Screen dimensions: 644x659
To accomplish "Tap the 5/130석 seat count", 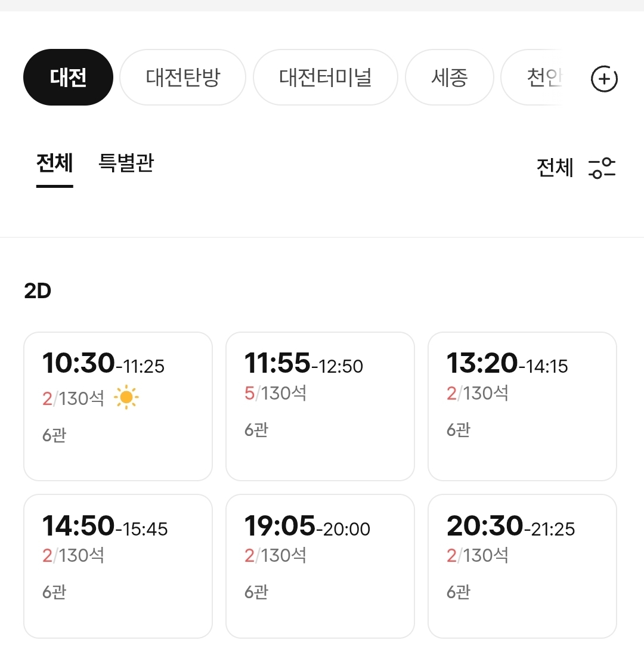I will tap(275, 394).
